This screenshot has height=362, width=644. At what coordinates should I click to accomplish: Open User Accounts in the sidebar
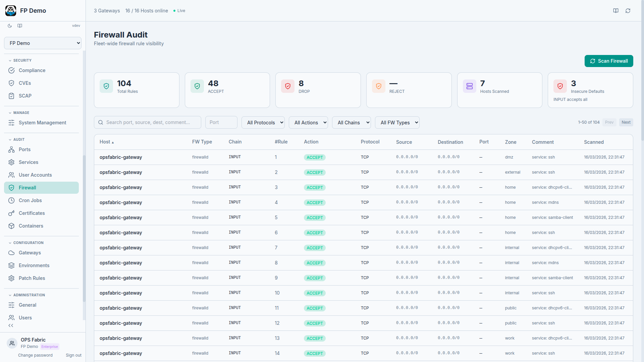tap(35, 175)
